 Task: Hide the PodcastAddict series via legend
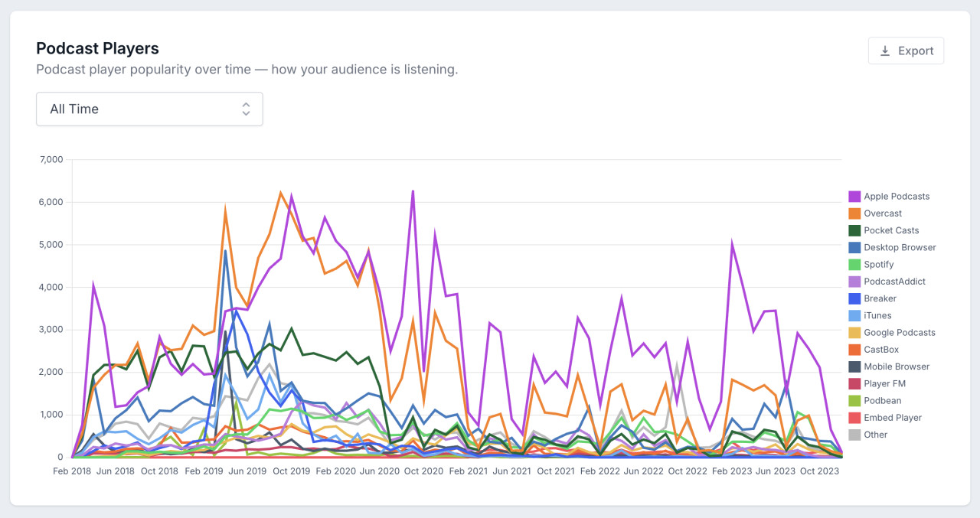click(x=894, y=282)
